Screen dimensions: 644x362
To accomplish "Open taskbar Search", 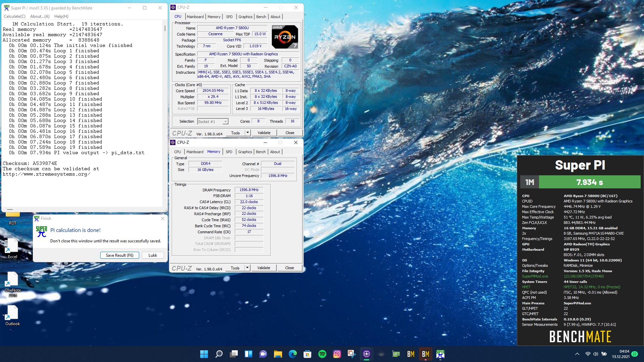I will click(x=219, y=354).
